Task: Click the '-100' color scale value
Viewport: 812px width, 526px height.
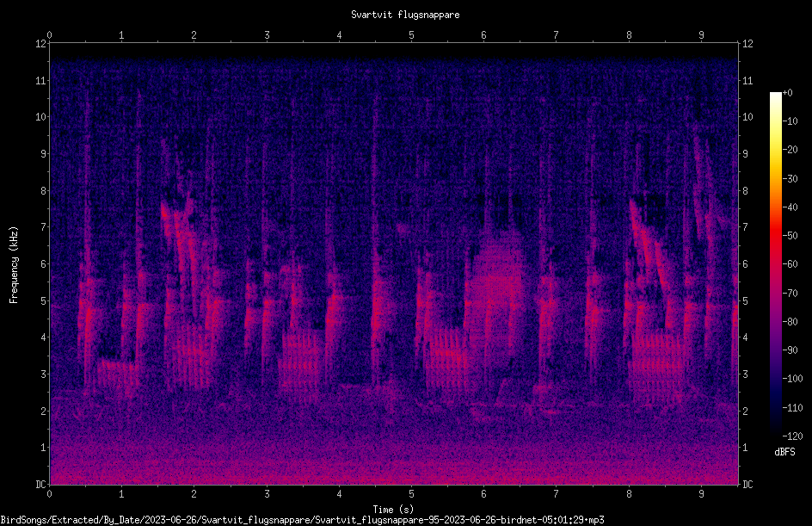Action: [x=792, y=378]
